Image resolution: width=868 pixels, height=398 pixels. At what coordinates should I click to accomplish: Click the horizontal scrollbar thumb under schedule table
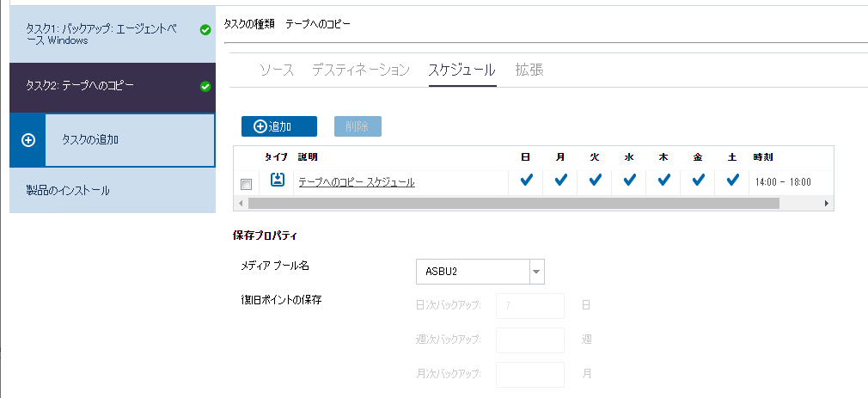[x=514, y=203]
